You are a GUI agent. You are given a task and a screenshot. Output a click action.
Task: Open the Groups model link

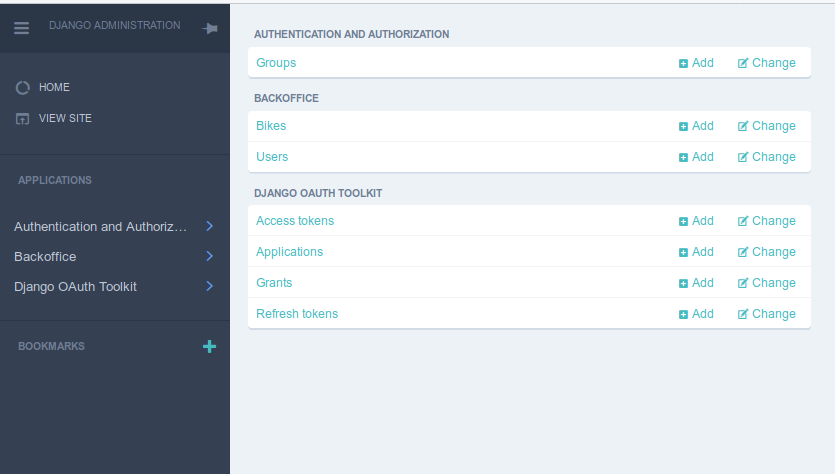[276, 63]
